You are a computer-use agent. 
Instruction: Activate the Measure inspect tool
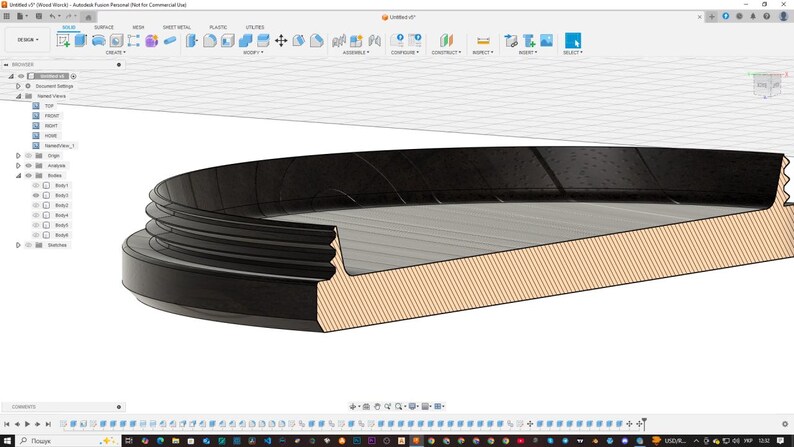(483, 40)
